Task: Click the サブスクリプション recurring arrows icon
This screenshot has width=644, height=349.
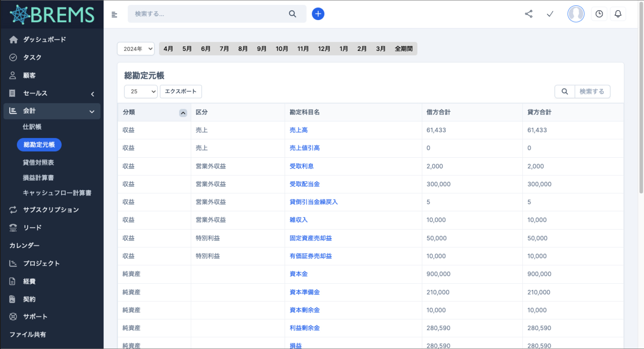Action: coord(13,210)
